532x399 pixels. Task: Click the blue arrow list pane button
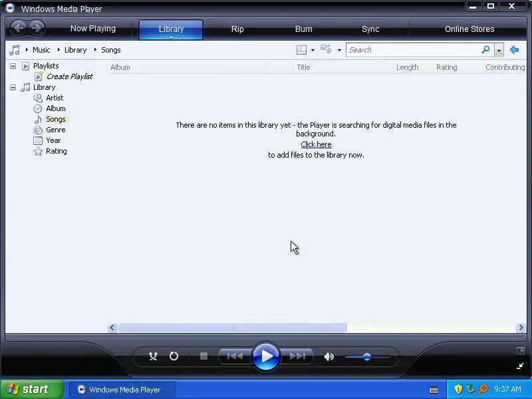(x=514, y=50)
